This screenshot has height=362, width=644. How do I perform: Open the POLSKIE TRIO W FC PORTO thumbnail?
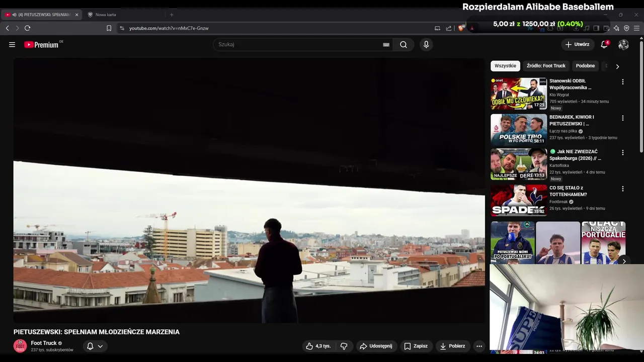519,130
